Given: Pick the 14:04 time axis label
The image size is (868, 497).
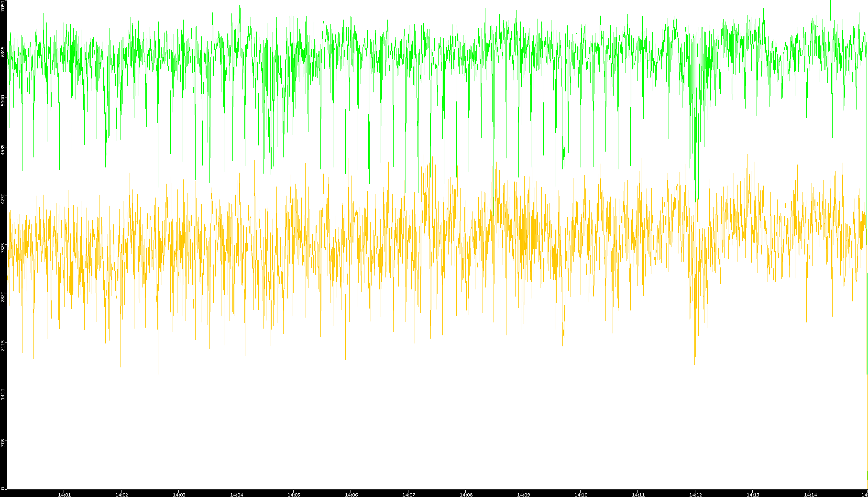Looking at the screenshot, I should [x=236, y=495].
